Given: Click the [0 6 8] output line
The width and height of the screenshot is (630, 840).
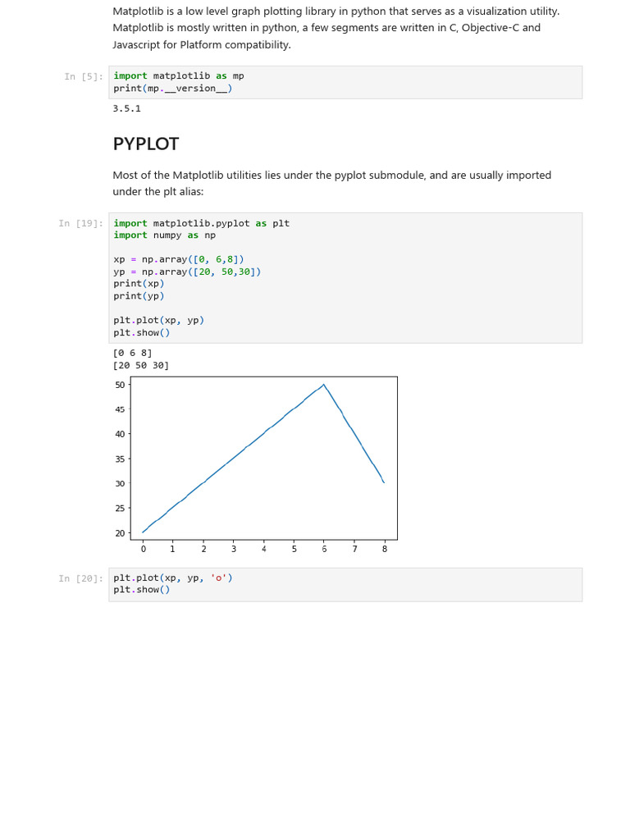Looking at the screenshot, I should pyautogui.click(x=132, y=353).
